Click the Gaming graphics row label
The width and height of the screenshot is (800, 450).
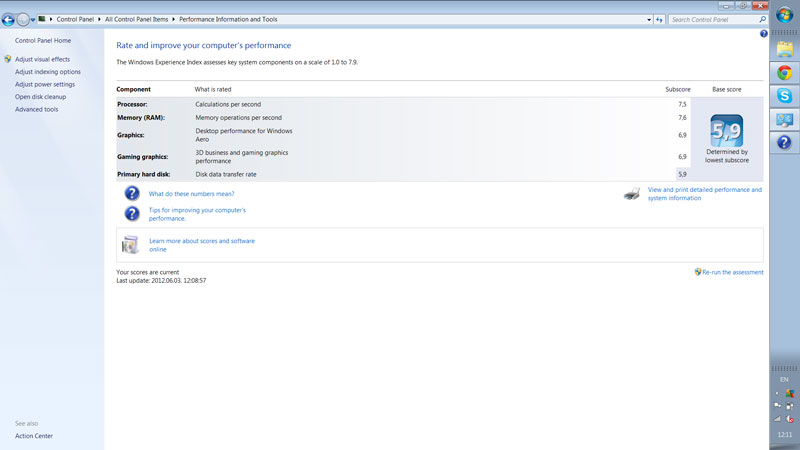(x=142, y=157)
